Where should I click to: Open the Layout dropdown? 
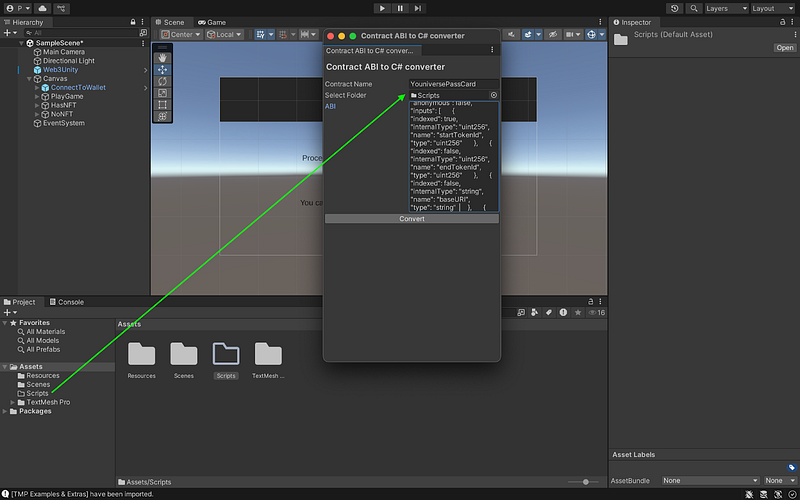click(x=773, y=8)
